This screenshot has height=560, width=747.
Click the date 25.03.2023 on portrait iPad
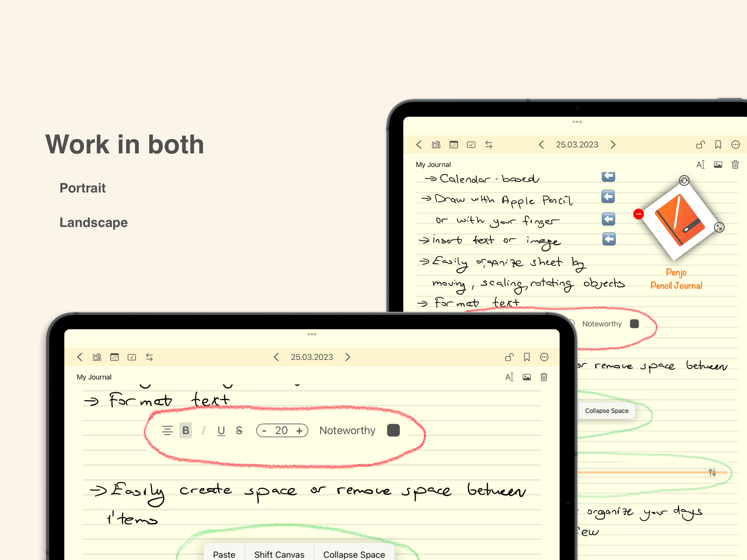(577, 145)
